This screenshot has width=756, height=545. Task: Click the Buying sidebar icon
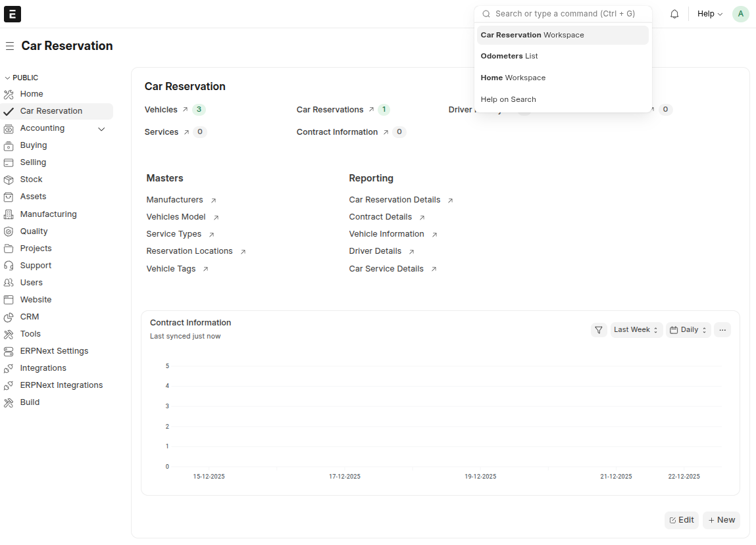tap(9, 145)
